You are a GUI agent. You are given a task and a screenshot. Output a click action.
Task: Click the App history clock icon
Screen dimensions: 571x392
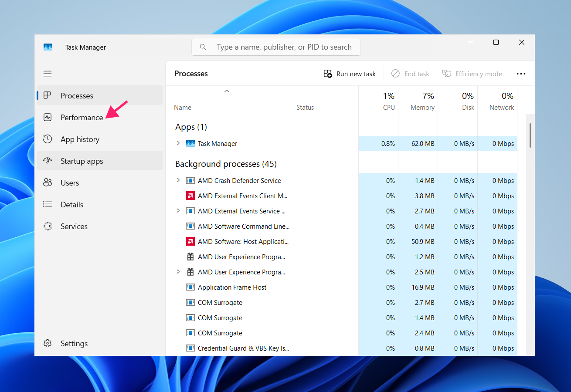tap(48, 139)
